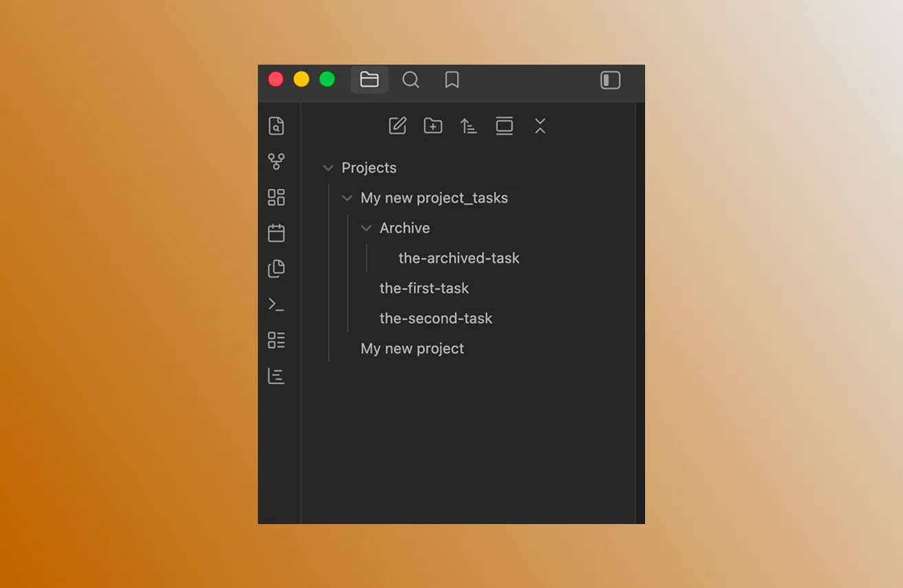Open graph view from ribbon
This screenshot has width=903, height=588.
[276, 162]
